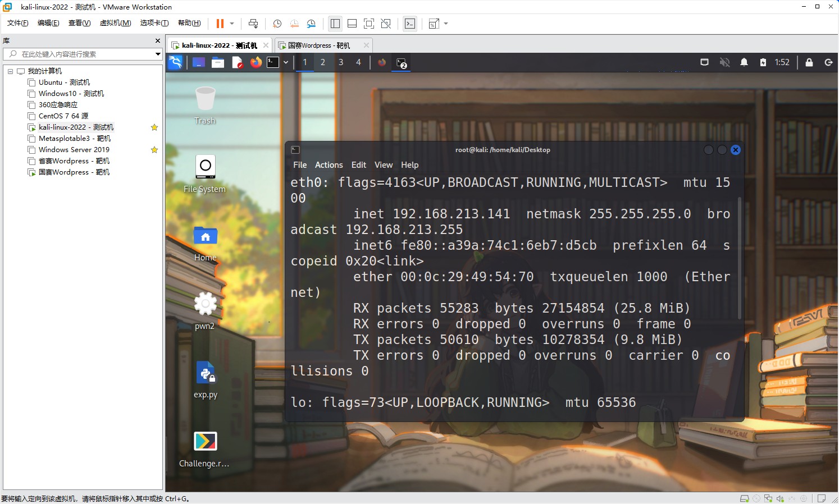
Task: Select Metasploitable3 - 靶机 in library
Action: [x=75, y=139]
